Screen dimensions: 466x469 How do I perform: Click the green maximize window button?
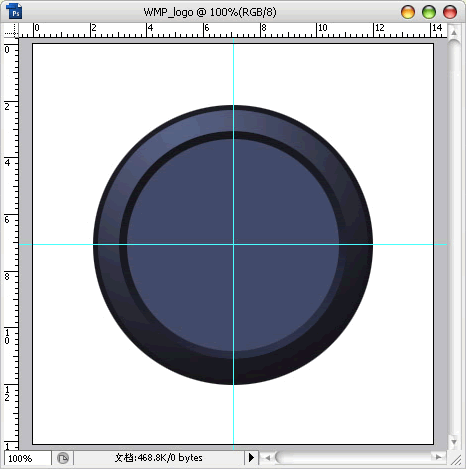pos(429,12)
